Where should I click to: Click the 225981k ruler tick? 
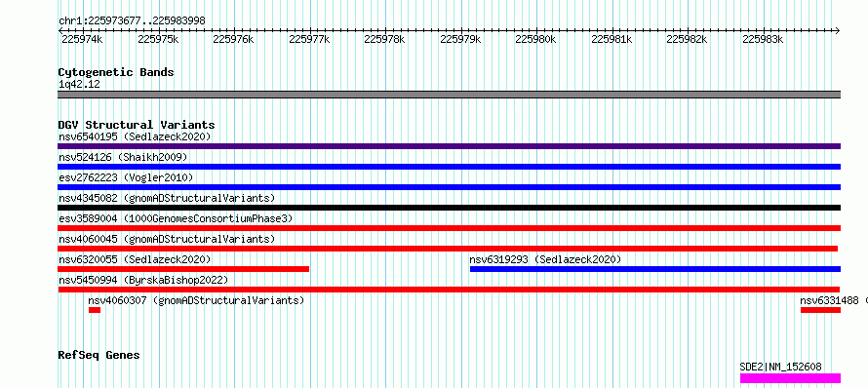click(x=612, y=39)
